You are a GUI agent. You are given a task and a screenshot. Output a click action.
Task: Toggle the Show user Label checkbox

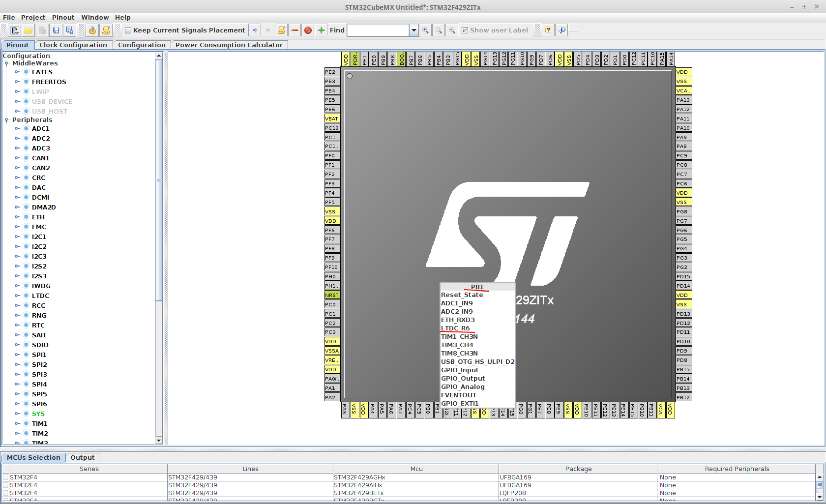(x=465, y=30)
